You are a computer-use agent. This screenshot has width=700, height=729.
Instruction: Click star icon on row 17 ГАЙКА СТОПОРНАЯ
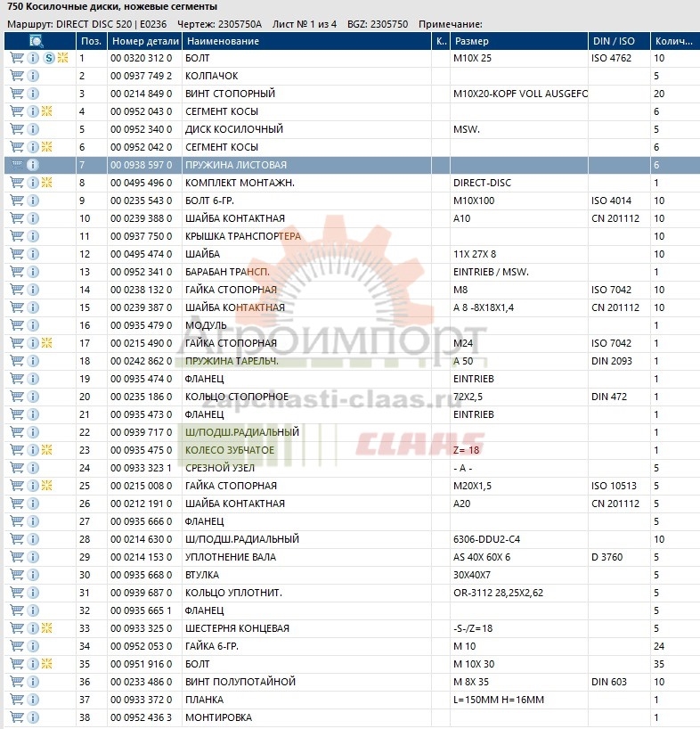pyautogui.click(x=47, y=342)
